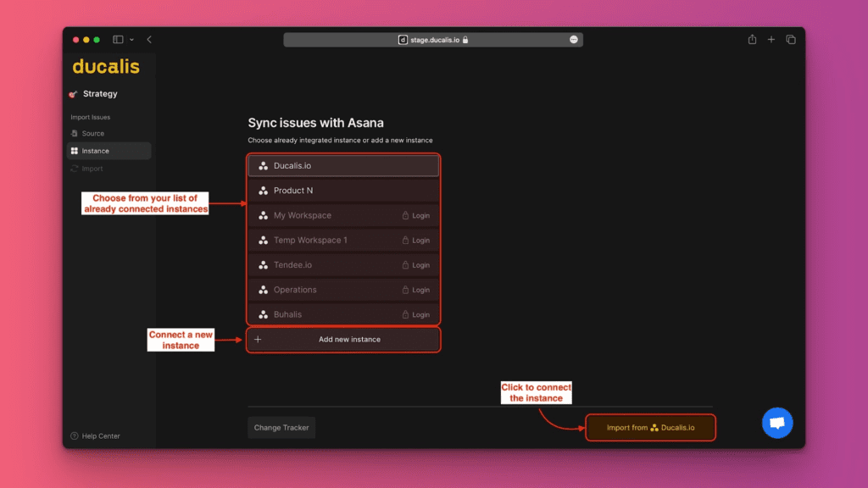Show tab overview icon in Safari
Image resolution: width=868 pixels, height=488 pixels.
coord(791,40)
